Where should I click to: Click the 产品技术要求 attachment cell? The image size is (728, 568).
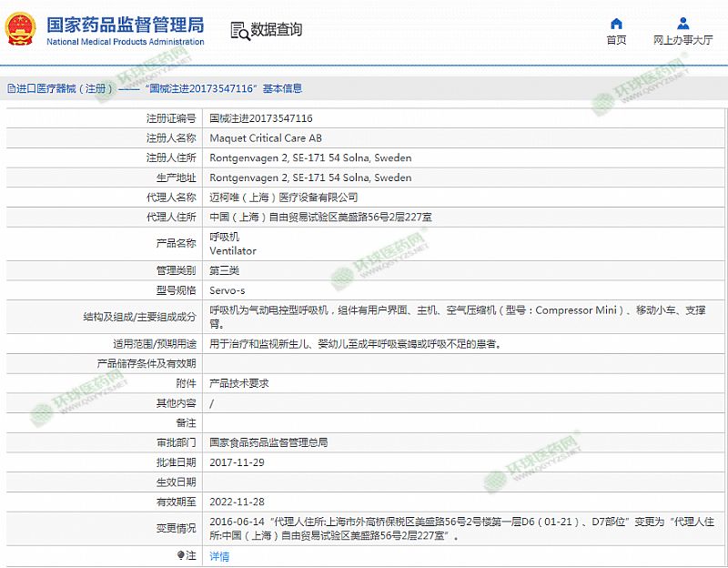point(238,383)
